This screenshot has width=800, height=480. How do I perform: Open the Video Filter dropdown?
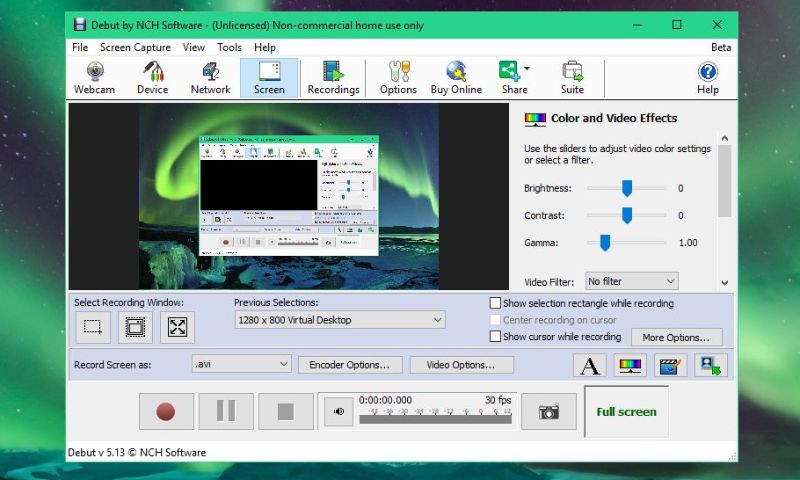pyautogui.click(x=632, y=281)
